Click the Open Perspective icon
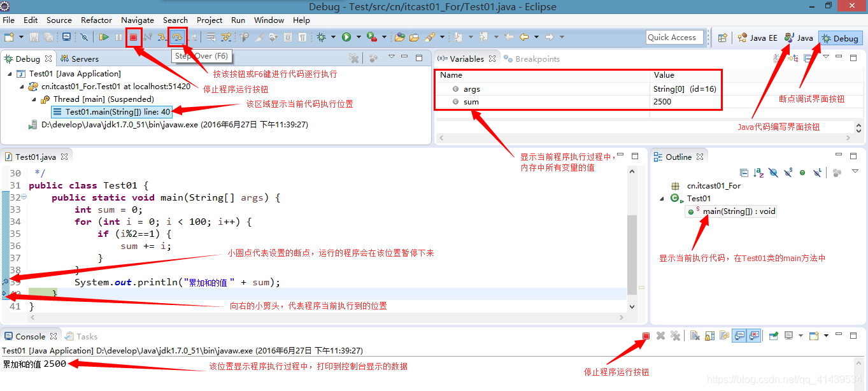This screenshot has height=391, width=868. click(x=722, y=38)
